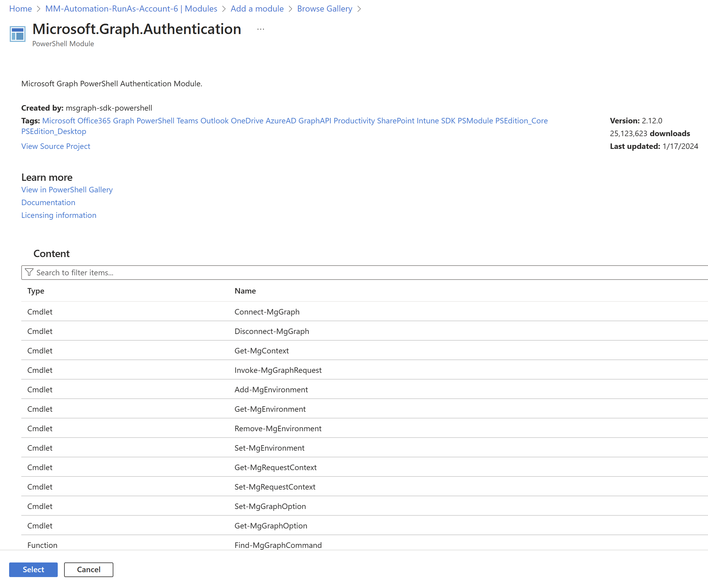This screenshot has width=708, height=588.
Task: Click the filter funnel icon in search
Action: 29,272
